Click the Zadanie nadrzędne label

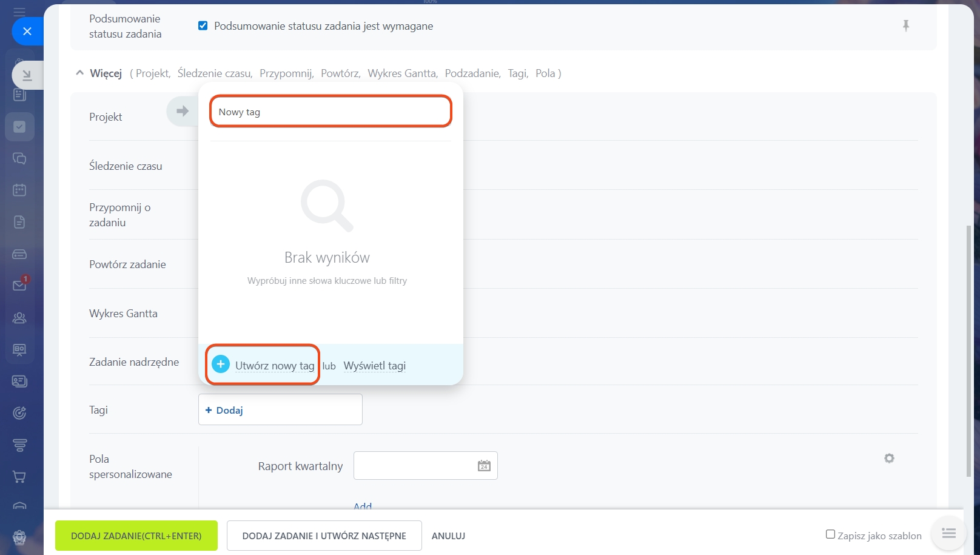pyautogui.click(x=134, y=362)
